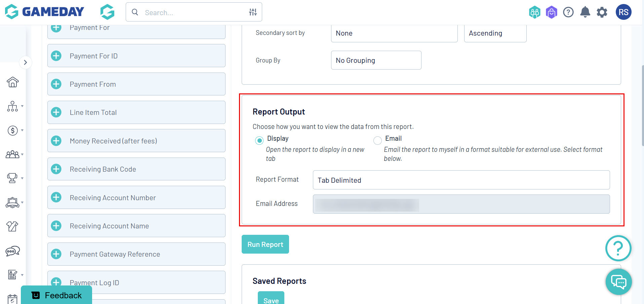Image resolution: width=644 pixels, height=304 pixels.
Task: Expand the left sidebar with the chevron
Action: 26,62
